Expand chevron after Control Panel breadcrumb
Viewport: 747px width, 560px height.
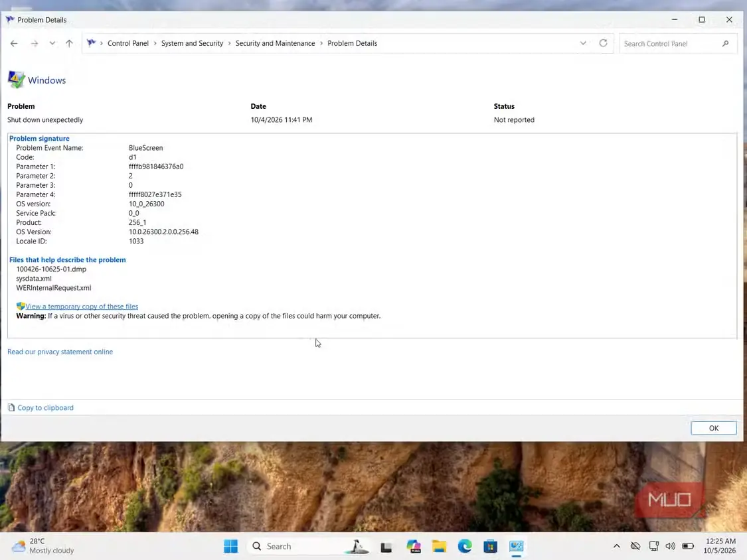(155, 43)
